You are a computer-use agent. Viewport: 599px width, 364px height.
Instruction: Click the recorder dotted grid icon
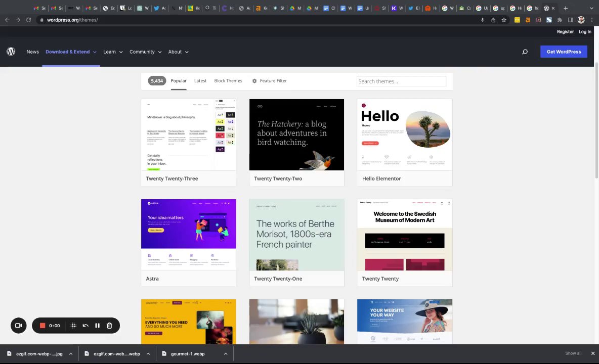coord(73,326)
